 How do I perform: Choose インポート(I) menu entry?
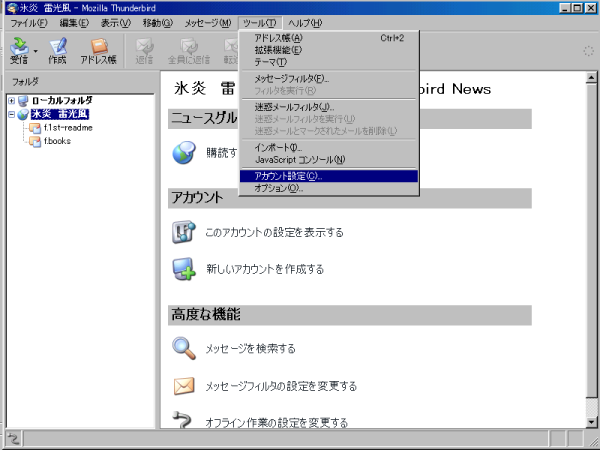coord(329,147)
